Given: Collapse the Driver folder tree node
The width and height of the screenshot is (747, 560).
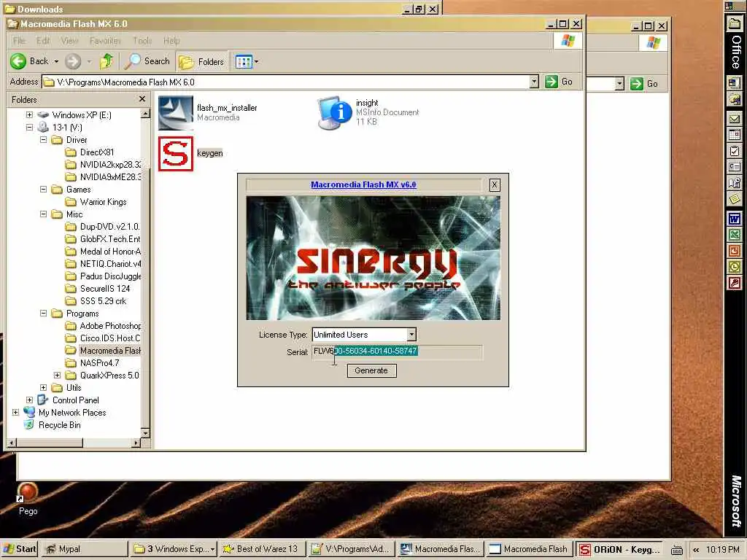Looking at the screenshot, I should pyautogui.click(x=43, y=139).
